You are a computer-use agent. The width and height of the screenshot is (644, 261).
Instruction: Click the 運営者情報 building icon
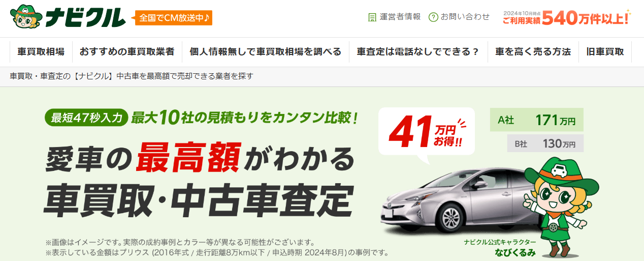pyautogui.click(x=372, y=17)
